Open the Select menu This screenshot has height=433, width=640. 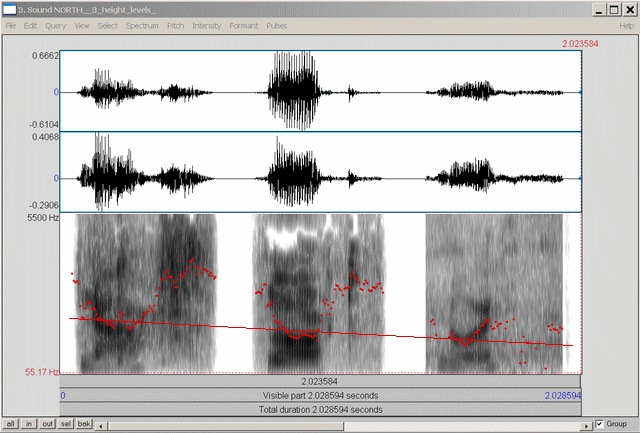tap(107, 25)
